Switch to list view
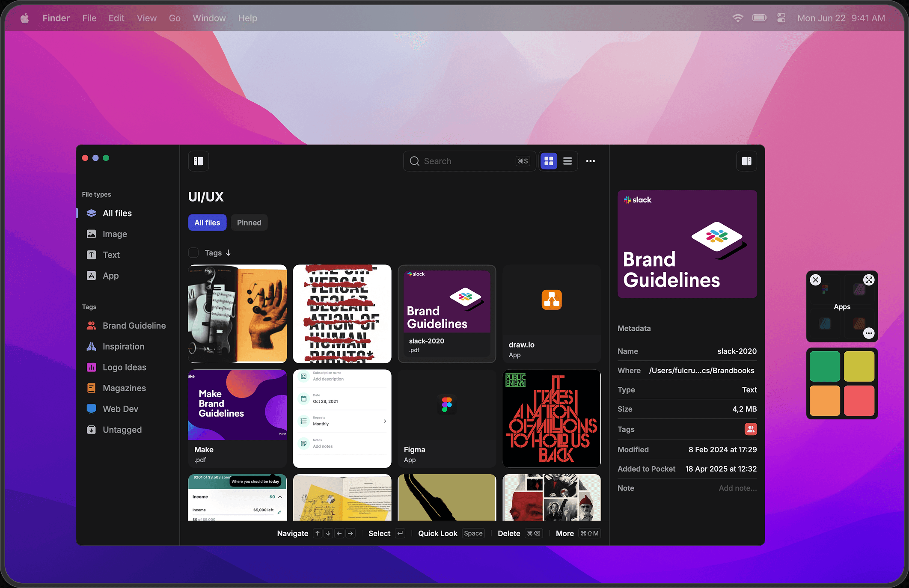The width and height of the screenshot is (909, 588). point(567,161)
